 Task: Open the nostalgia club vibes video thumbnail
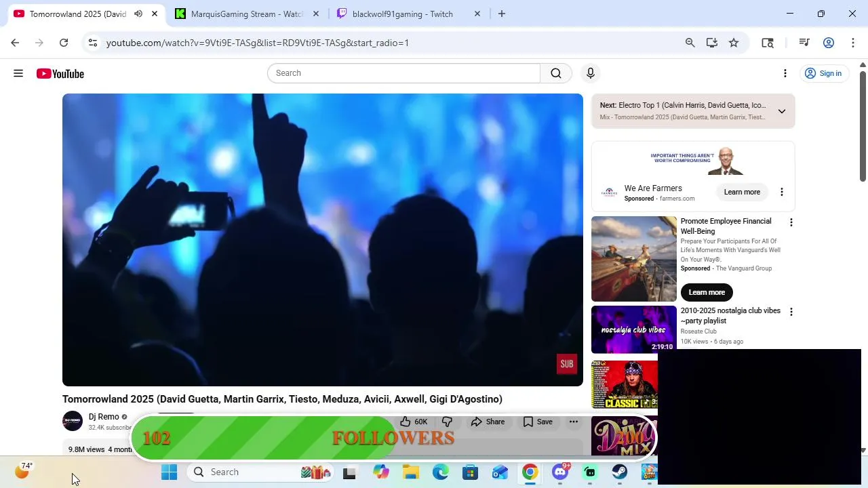click(x=634, y=329)
